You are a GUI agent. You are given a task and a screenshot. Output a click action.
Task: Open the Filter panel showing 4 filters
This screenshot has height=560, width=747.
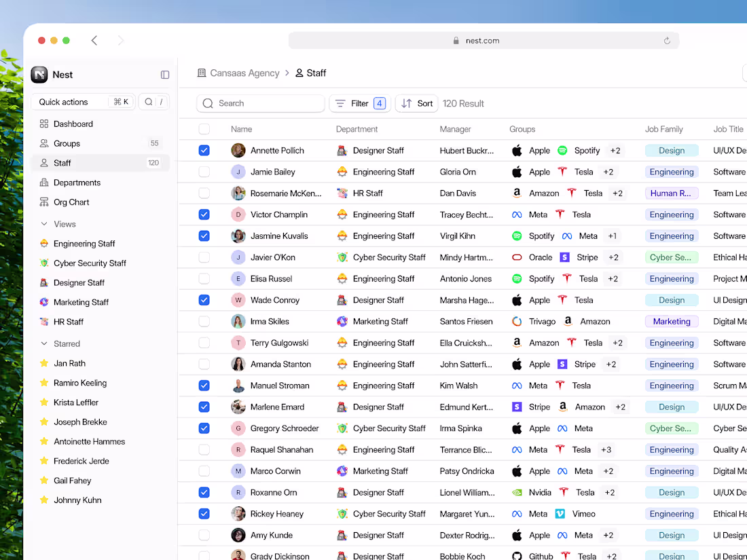coord(359,103)
